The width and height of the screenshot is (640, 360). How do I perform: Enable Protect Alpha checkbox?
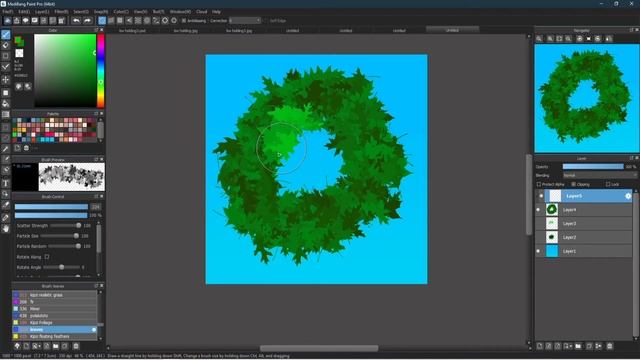coord(539,184)
